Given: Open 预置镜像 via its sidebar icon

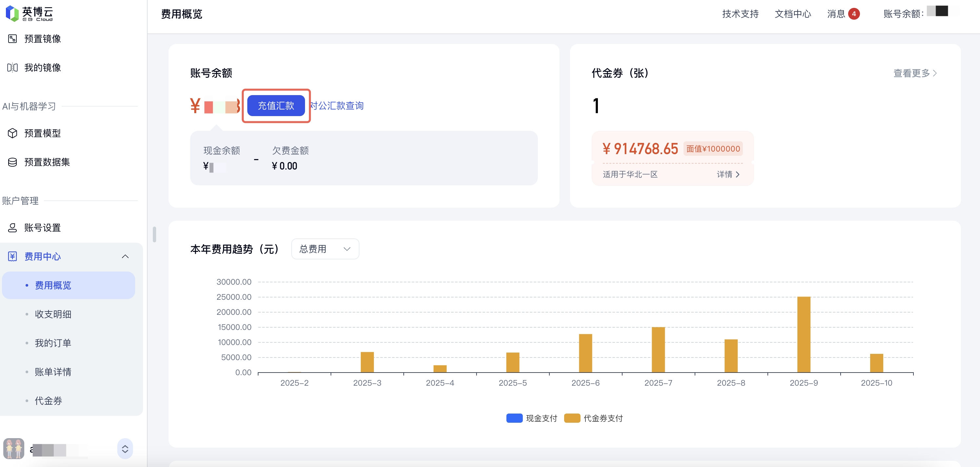Looking at the screenshot, I should [12, 39].
